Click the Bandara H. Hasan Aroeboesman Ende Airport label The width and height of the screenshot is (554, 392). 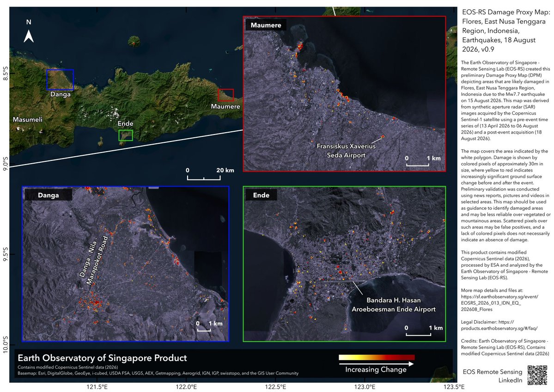(394, 305)
